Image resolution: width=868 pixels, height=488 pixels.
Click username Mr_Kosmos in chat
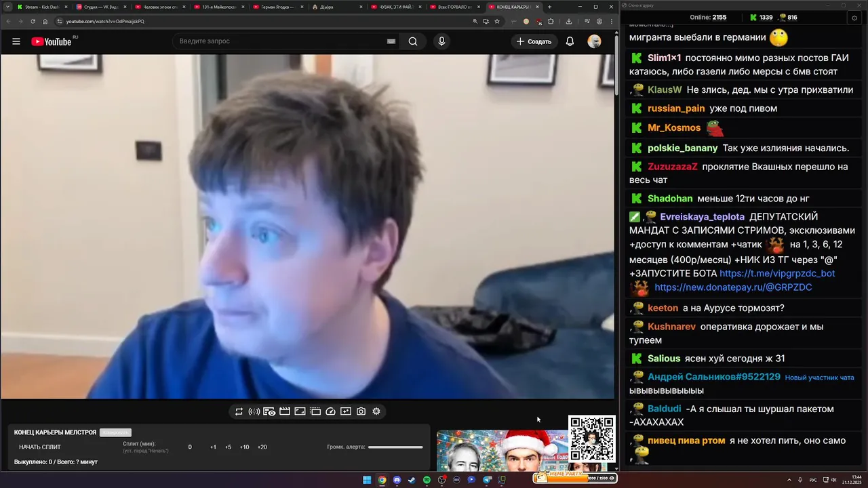tap(674, 127)
